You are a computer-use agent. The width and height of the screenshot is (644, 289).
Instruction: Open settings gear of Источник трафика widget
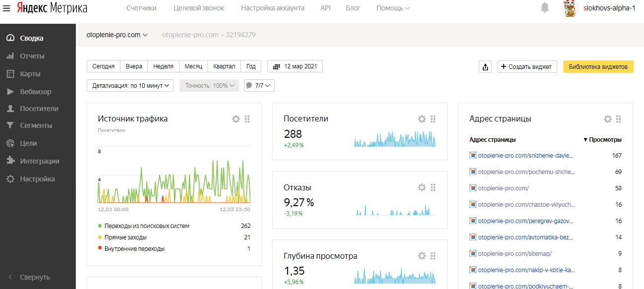coord(236,119)
